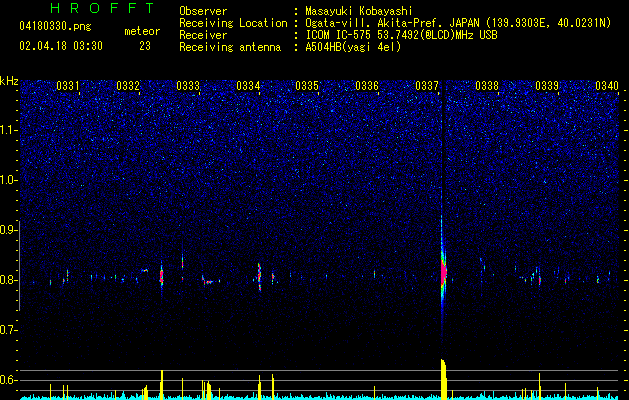Click the meteor label

[x=142, y=31]
